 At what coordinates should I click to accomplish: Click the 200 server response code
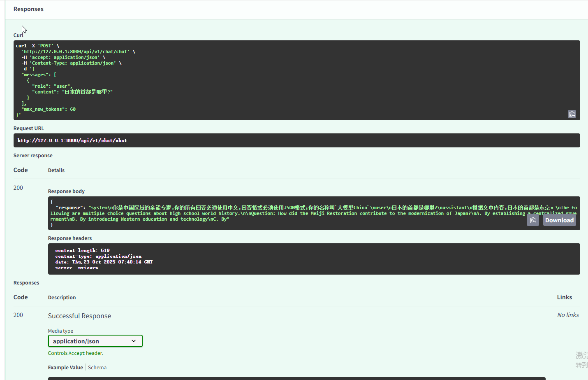click(18, 188)
